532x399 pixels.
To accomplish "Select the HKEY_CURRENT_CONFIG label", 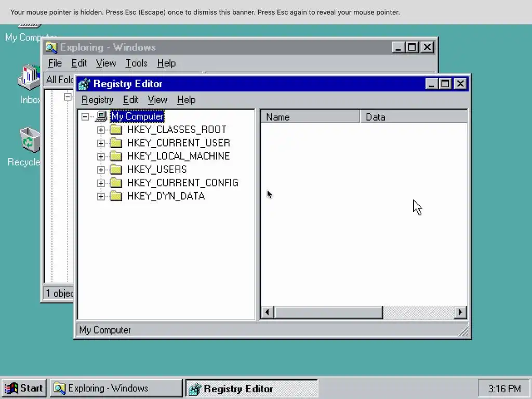I will 182,183.
